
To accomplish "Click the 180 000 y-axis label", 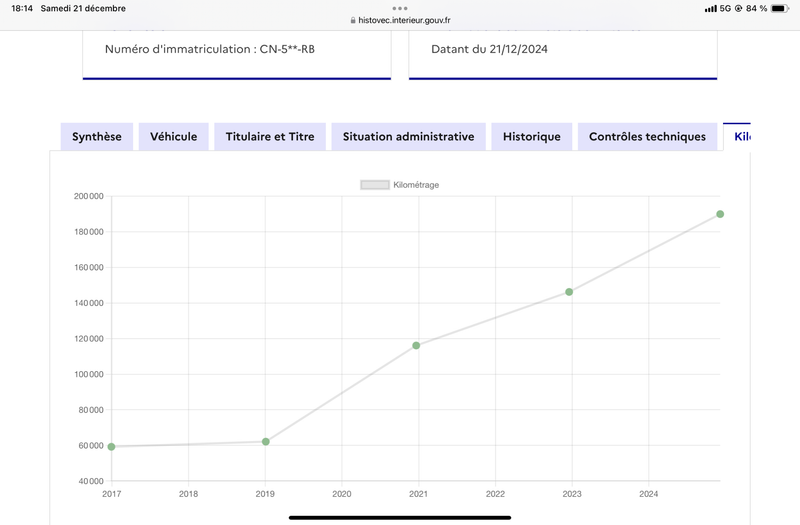I will [89, 232].
